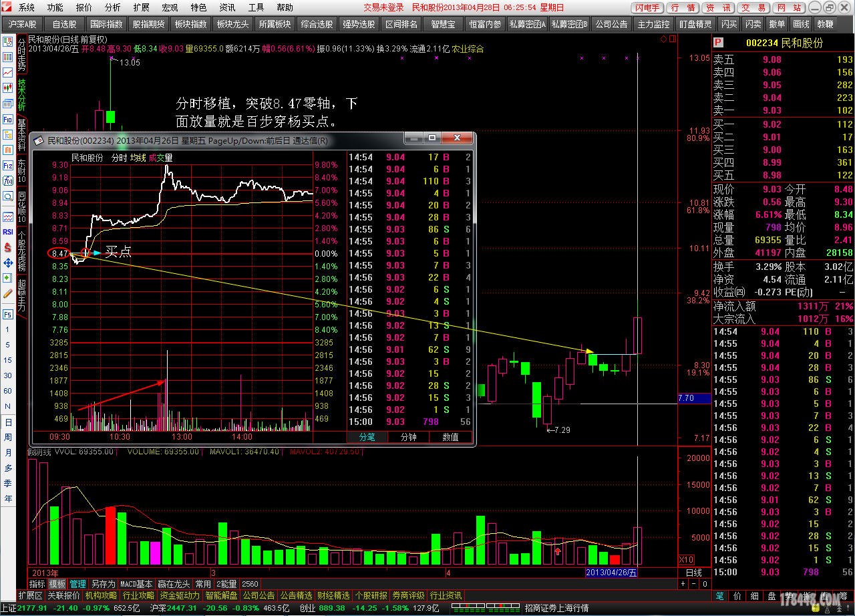Click the green arrow export icon in sidebar
855x616 pixels.
coord(8,278)
